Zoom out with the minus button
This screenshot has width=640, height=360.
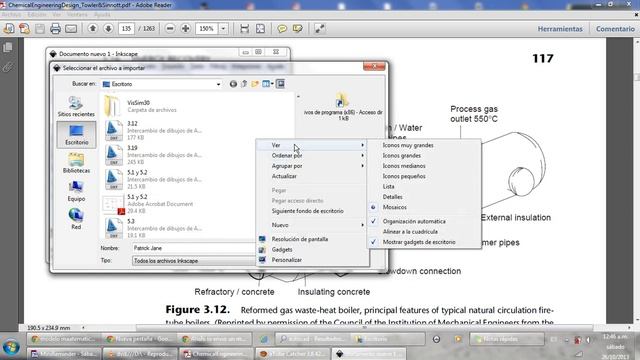[x=170, y=29]
